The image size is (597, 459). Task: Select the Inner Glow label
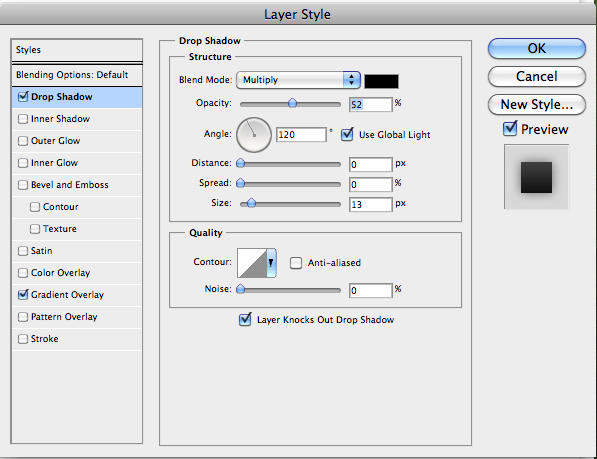coord(54,163)
